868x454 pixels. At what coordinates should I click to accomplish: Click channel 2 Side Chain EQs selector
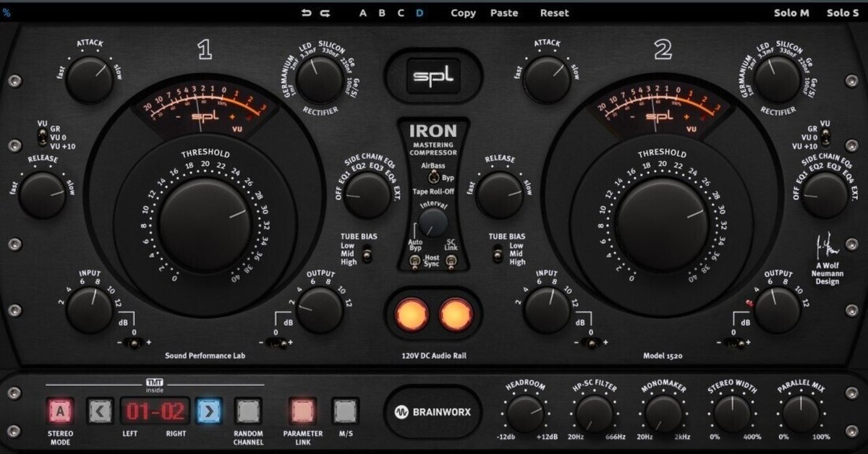tap(824, 195)
